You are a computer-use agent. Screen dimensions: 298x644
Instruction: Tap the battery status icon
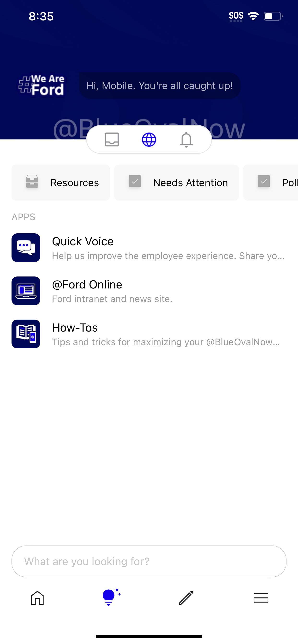[x=273, y=16]
